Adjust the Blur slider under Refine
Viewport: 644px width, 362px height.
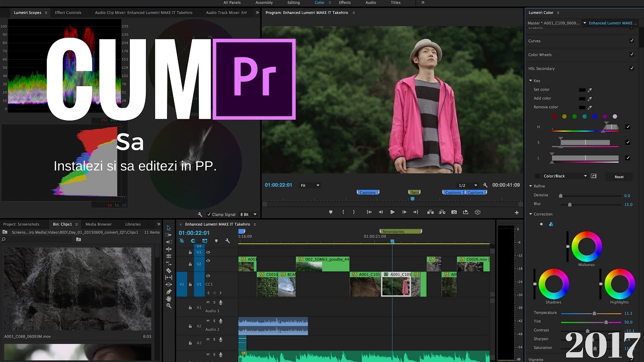pos(570,205)
